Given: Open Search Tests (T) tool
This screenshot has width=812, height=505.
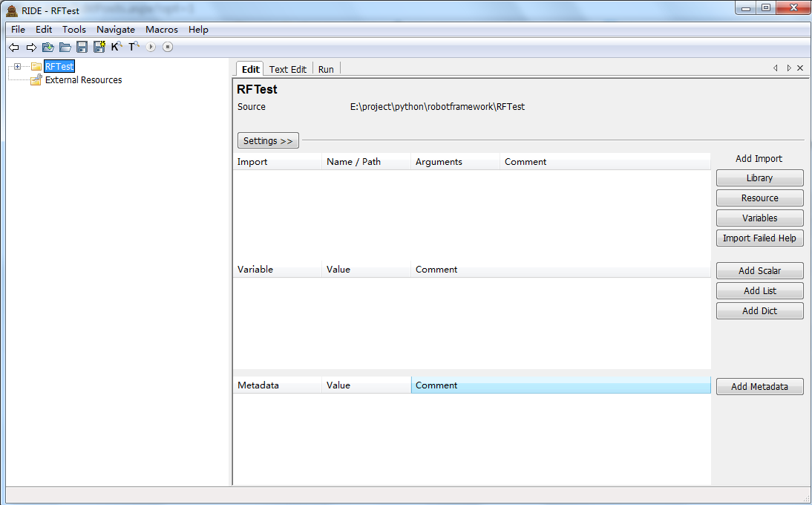Looking at the screenshot, I should click(x=134, y=47).
